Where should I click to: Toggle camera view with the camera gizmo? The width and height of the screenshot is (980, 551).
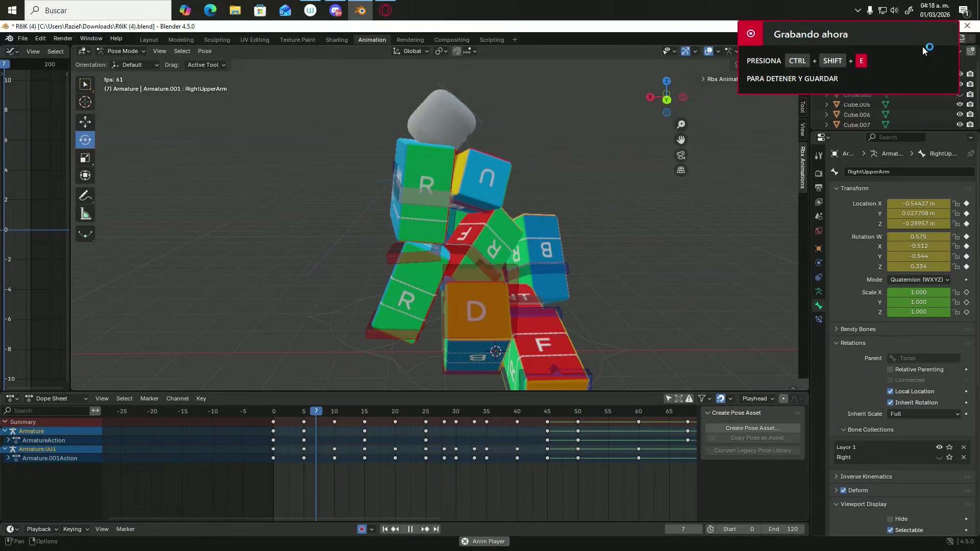click(x=681, y=155)
